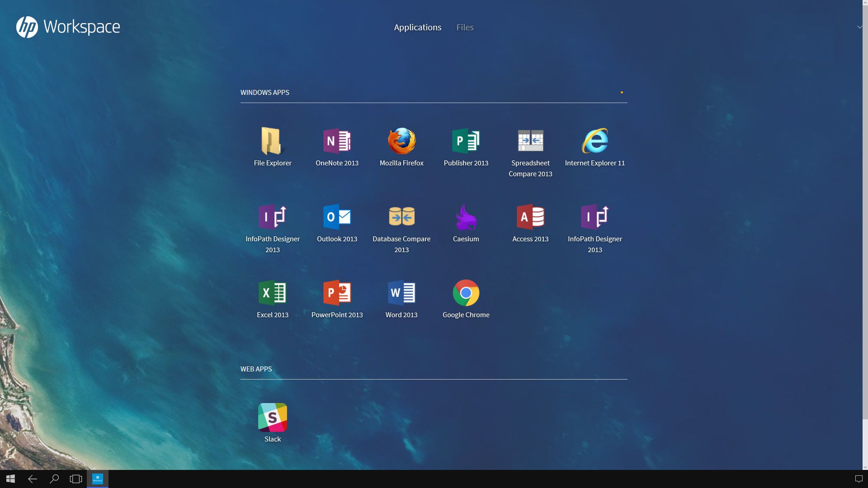Viewport: 868px width, 488px height.
Task: Launch Word 2013
Action: (401, 299)
